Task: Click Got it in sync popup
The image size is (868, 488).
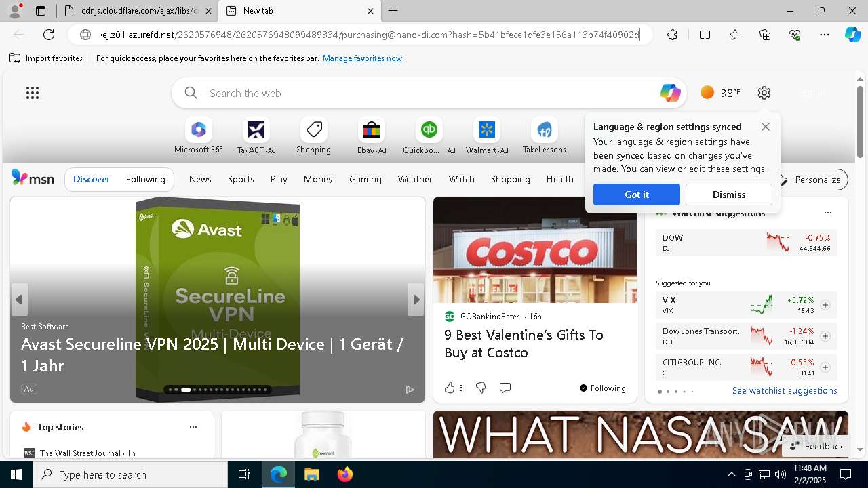Action: tap(636, 195)
